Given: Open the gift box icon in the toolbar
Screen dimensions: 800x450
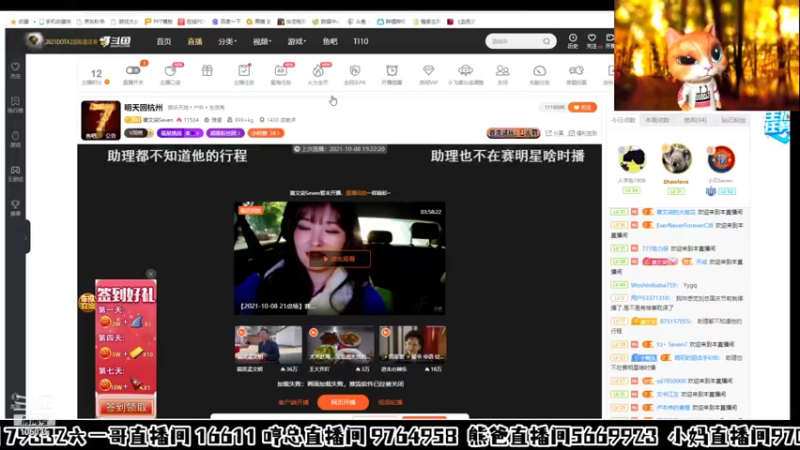Looking at the screenshot, I should click(207, 70).
